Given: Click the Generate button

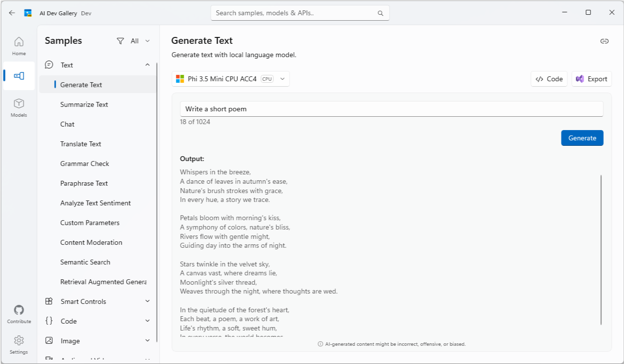Looking at the screenshot, I should coord(582,138).
